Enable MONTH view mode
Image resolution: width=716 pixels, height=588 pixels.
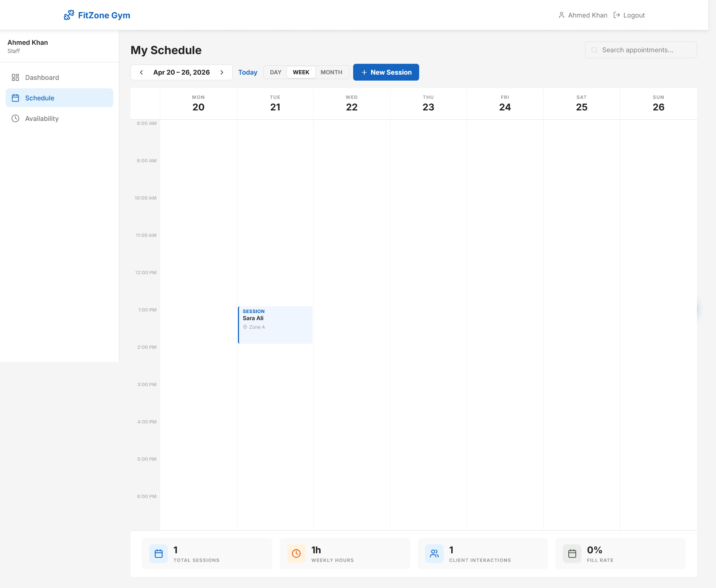(332, 72)
